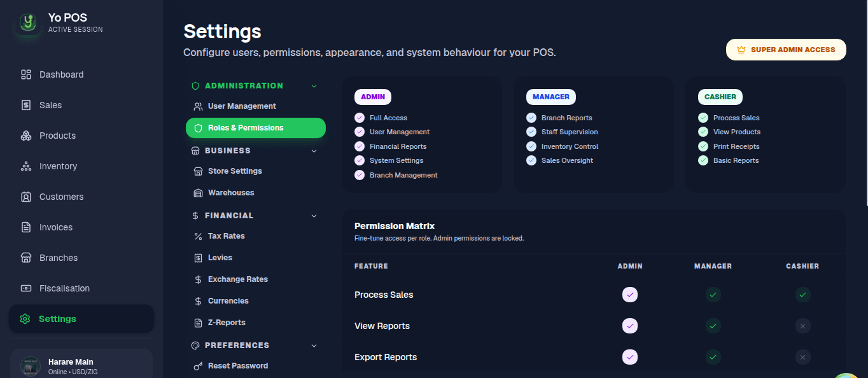This screenshot has width=868, height=378.
Task: Open Tax Rates settings
Action: pyautogui.click(x=256, y=236)
